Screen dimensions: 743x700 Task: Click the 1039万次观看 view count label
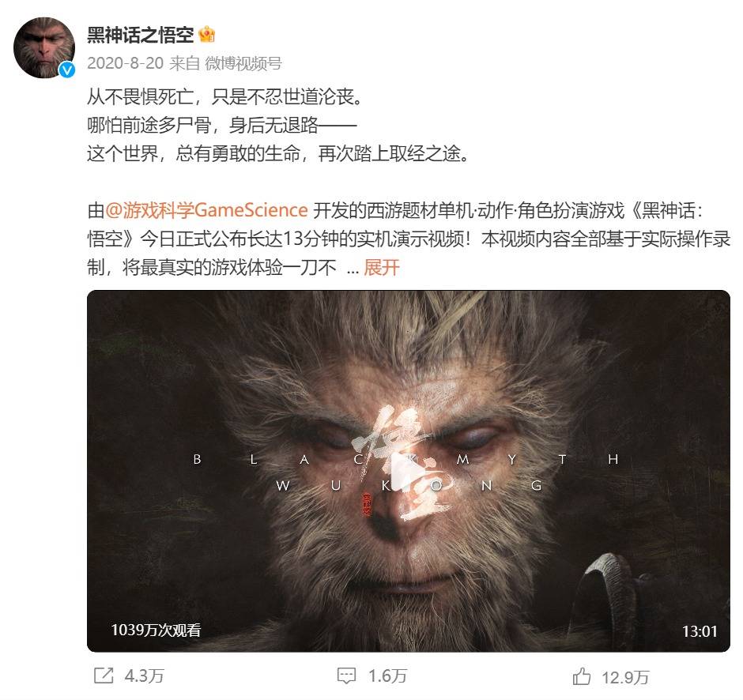pyautogui.click(x=156, y=630)
